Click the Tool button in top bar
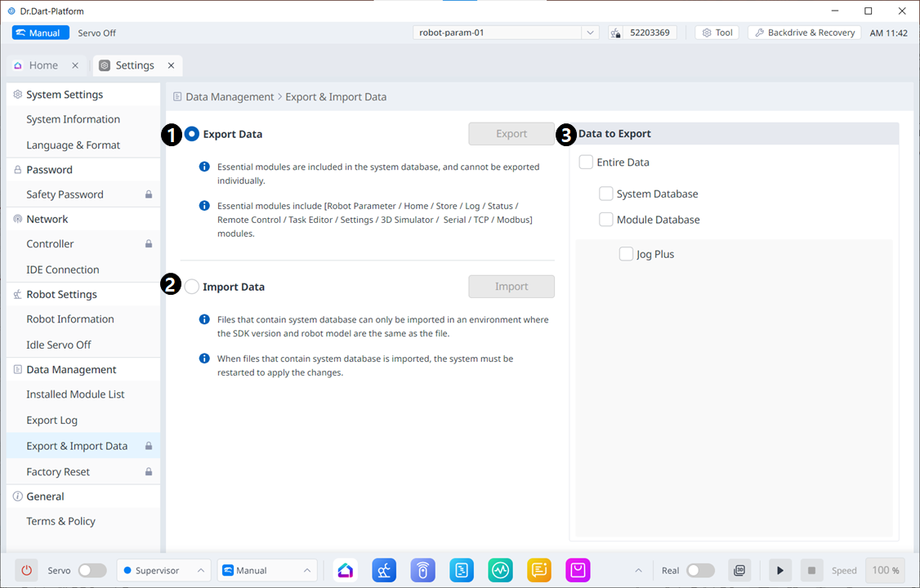Image resolution: width=920 pixels, height=588 pixels. pyautogui.click(x=717, y=33)
